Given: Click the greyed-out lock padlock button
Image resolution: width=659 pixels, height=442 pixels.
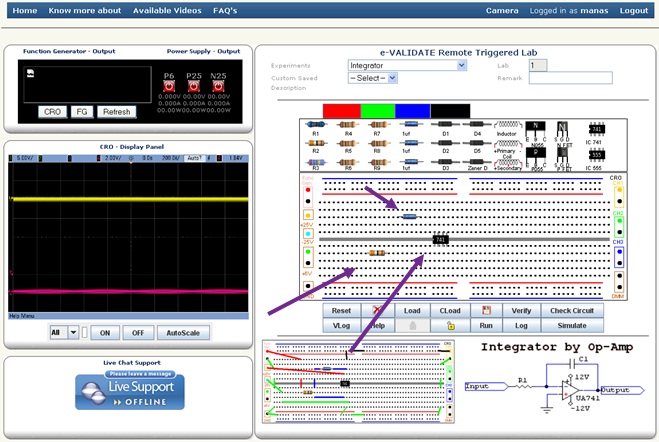Looking at the screenshot, I should coord(412,326).
